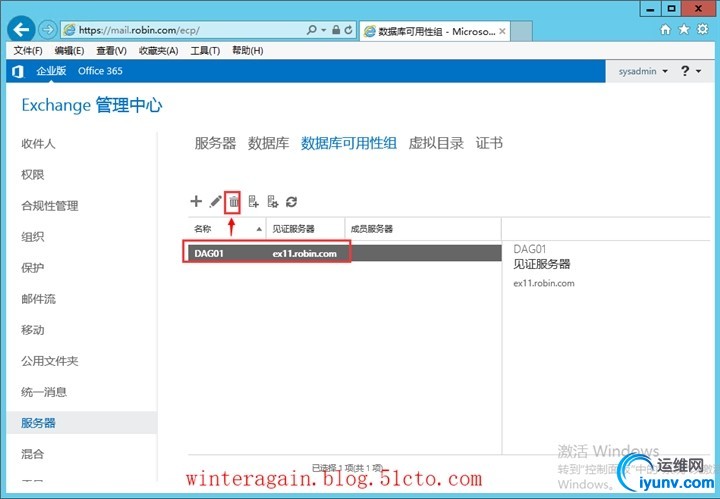
Task: Open the browser home icon
Action: coord(665,29)
